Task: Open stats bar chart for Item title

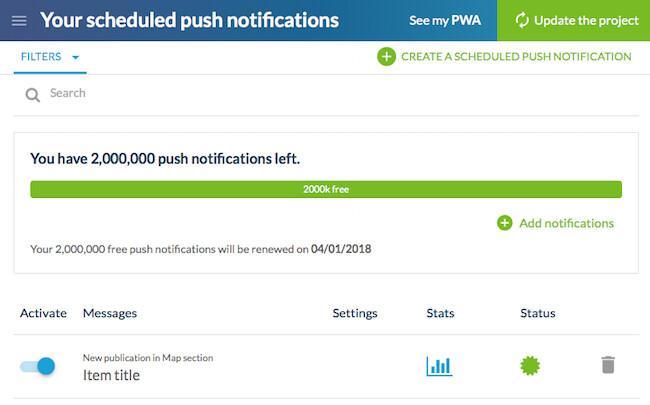Action: coord(439,366)
